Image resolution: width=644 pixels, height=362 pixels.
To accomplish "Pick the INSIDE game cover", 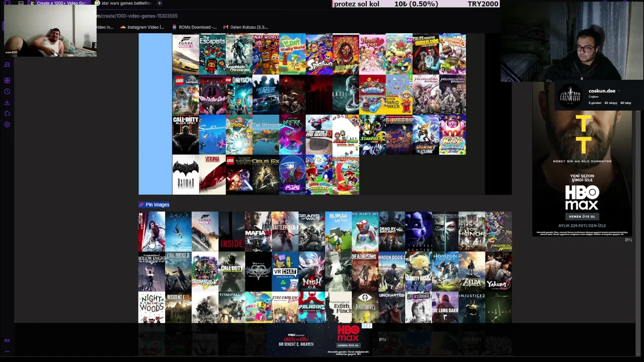I will [231, 231].
